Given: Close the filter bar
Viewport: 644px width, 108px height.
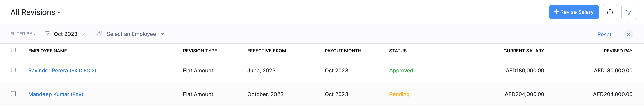Looking at the screenshot, I should [x=628, y=35].
